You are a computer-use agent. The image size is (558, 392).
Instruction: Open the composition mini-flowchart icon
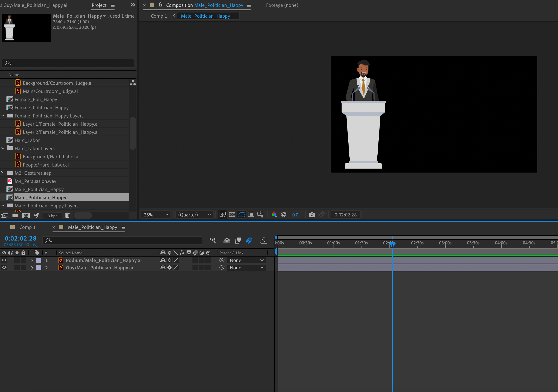click(x=212, y=241)
